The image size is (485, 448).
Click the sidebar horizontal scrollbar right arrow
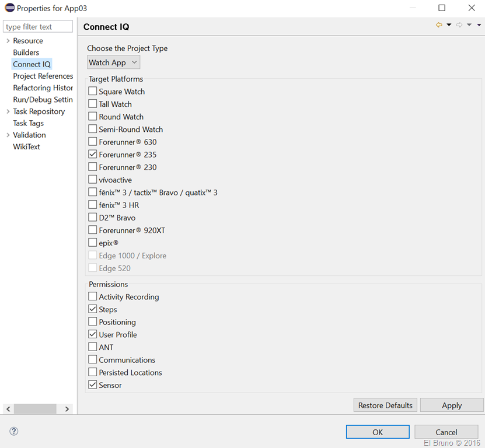[67, 409]
